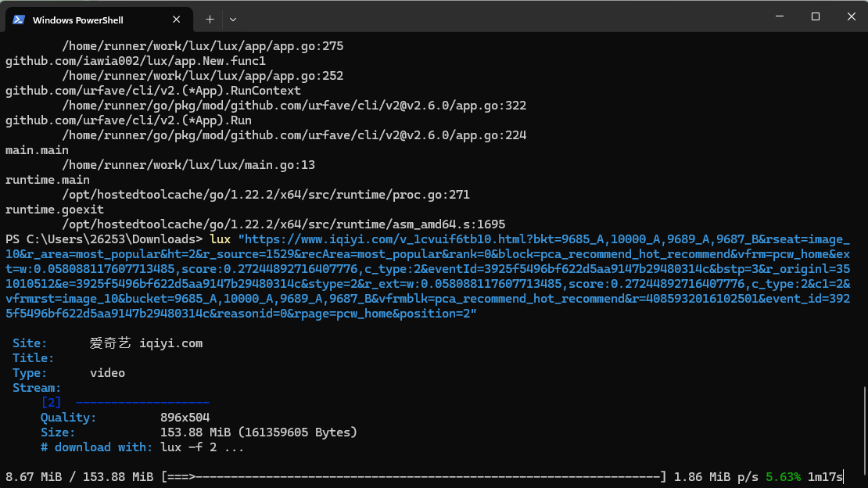Click the yellow "lux" command after the prompt
This screenshot has height=488, width=868.
[x=221, y=239]
